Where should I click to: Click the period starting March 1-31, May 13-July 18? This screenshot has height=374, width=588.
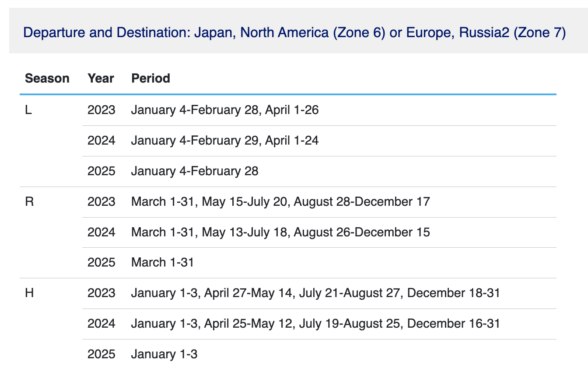[280, 232]
